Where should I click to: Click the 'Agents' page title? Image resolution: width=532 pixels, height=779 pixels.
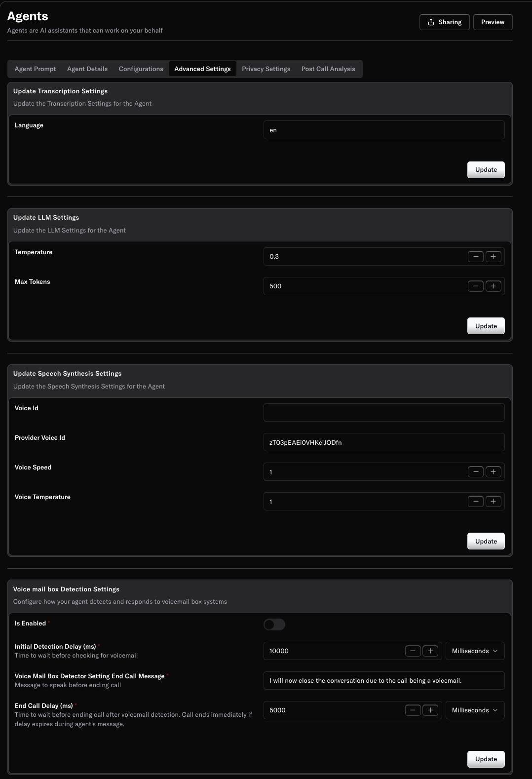click(28, 16)
